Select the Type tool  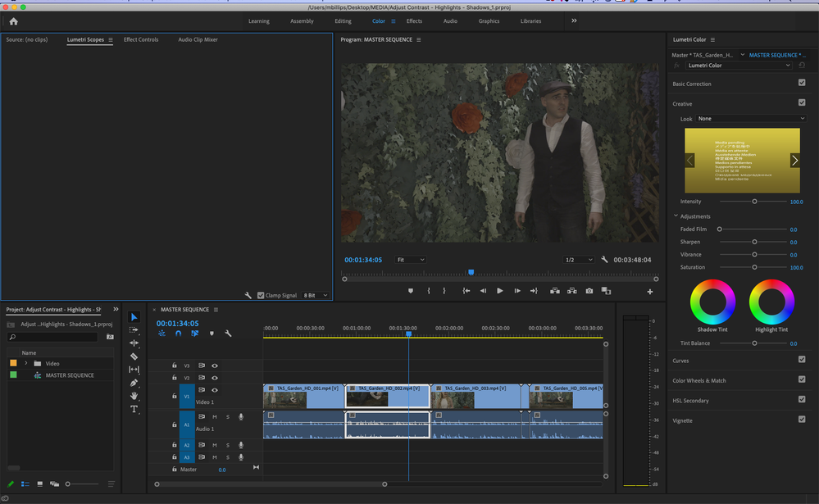tap(134, 409)
